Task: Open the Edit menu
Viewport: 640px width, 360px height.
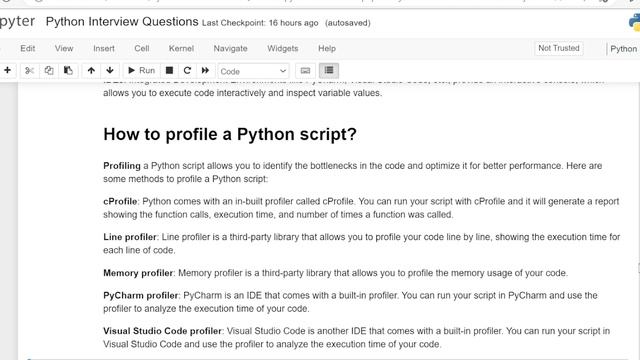Action: 28,48
